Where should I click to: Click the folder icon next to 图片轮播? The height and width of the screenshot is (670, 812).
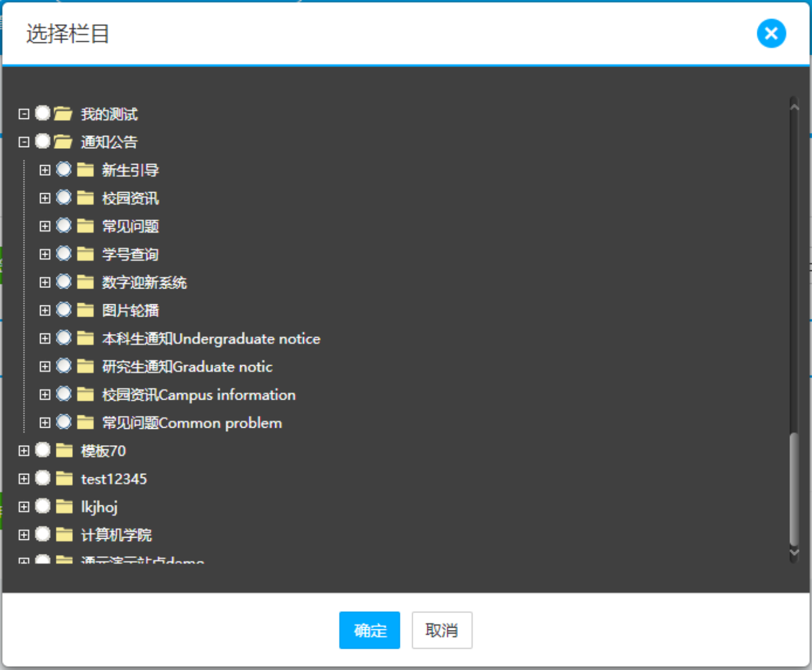pos(85,310)
